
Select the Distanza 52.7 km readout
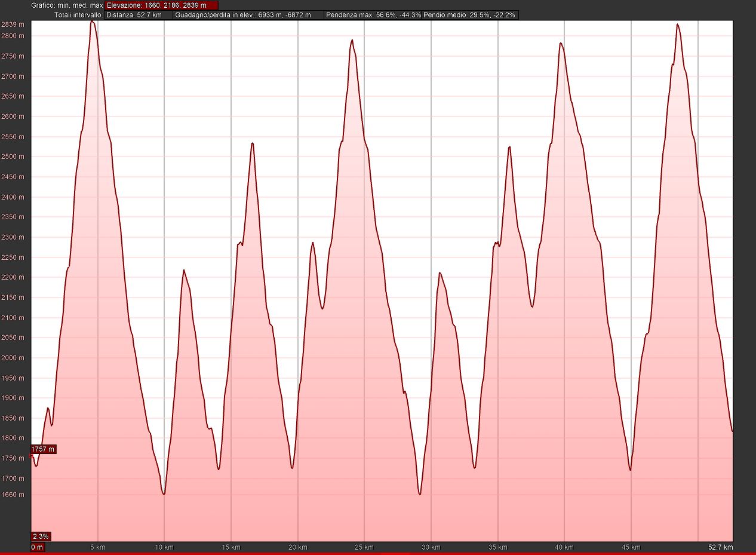click(x=138, y=15)
